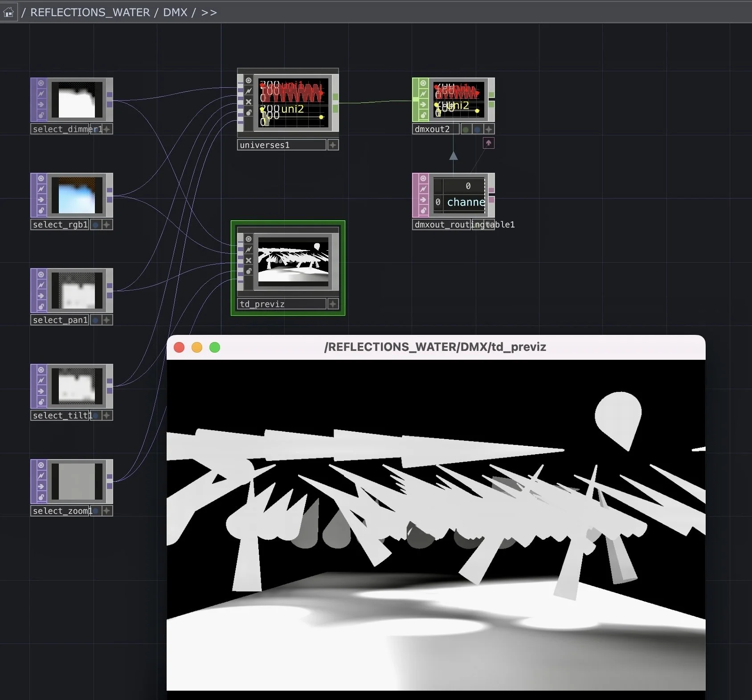The height and width of the screenshot is (700, 752).
Task: Click the yellow position dot in uni2 channel graph
Action: (321, 117)
